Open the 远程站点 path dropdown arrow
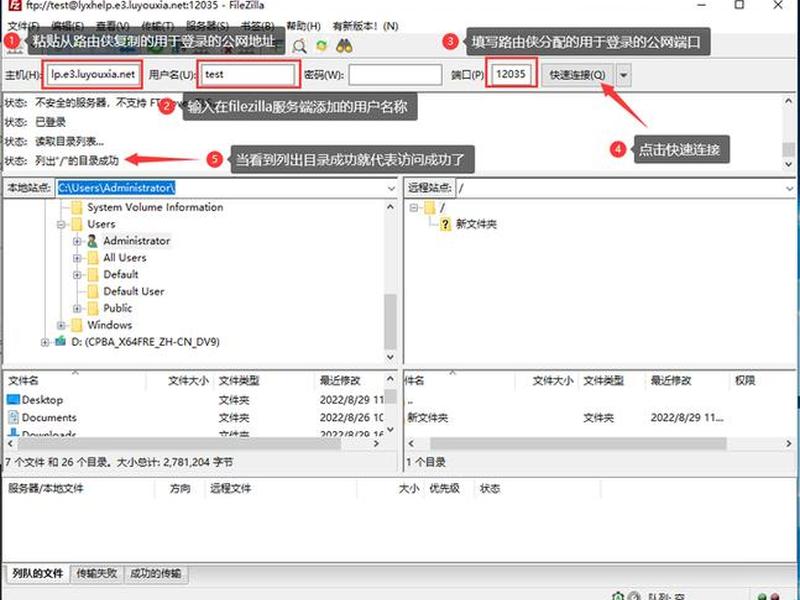Viewport: 800px width, 600px height. point(789,188)
